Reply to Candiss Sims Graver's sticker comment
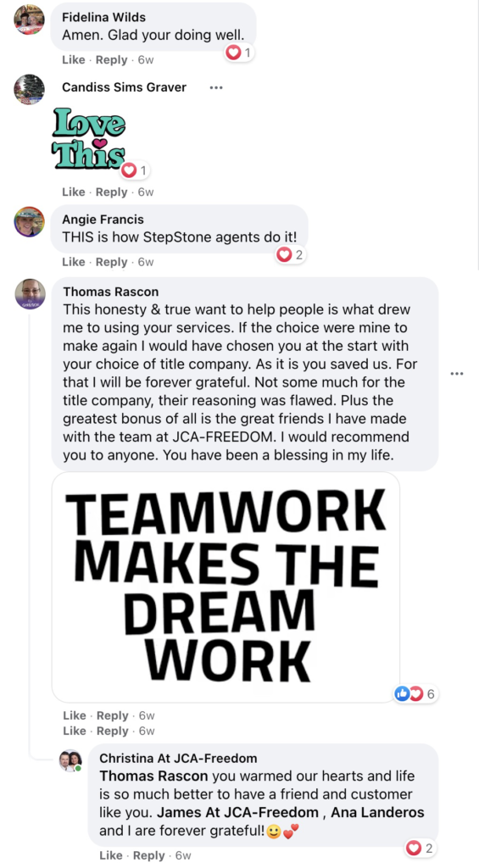The image size is (479, 868). point(111,192)
